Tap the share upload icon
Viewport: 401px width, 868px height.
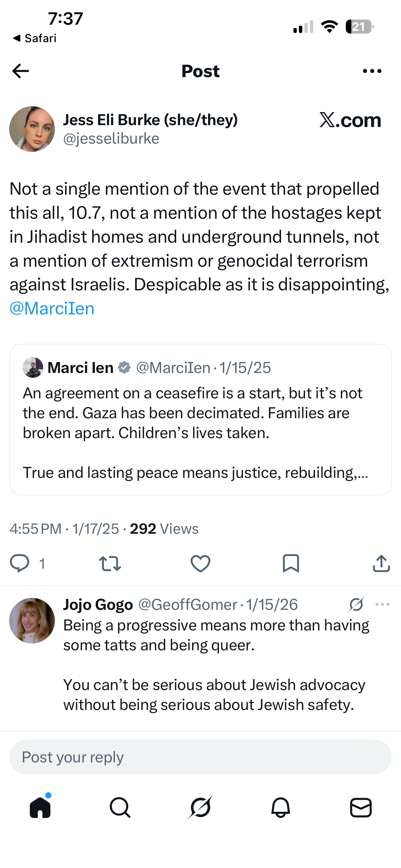tap(381, 563)
